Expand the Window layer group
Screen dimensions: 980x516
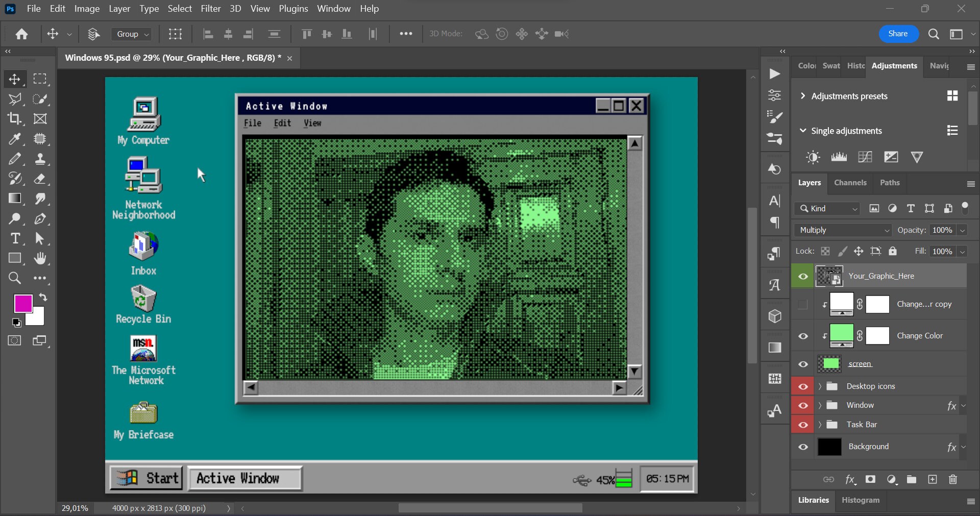click(x=819, y=405)
